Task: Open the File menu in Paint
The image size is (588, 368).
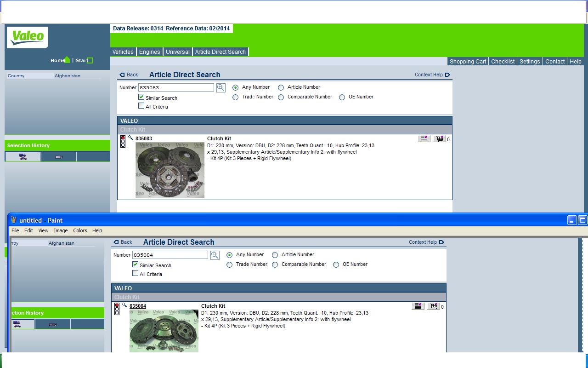Action: [x=15, y=230]
